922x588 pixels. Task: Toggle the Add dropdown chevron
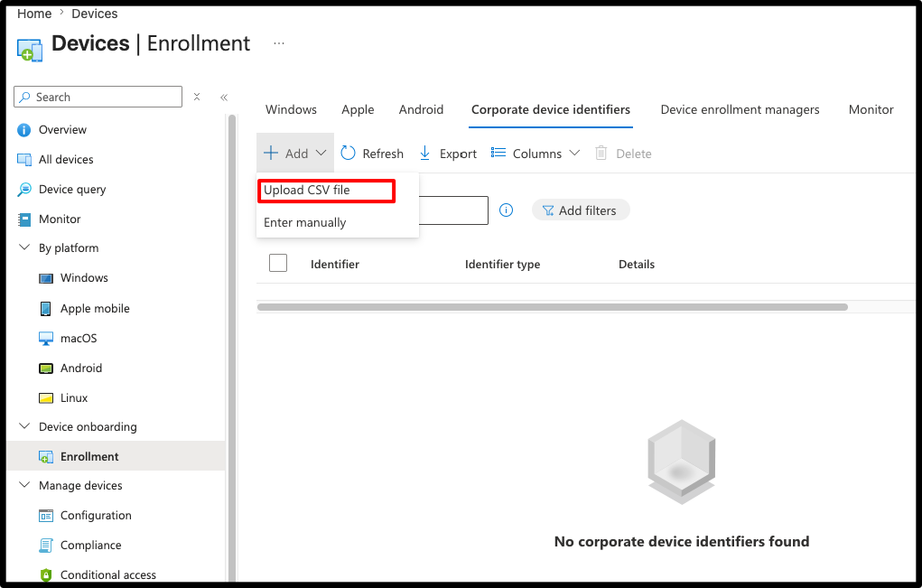(x=321, y=153)
